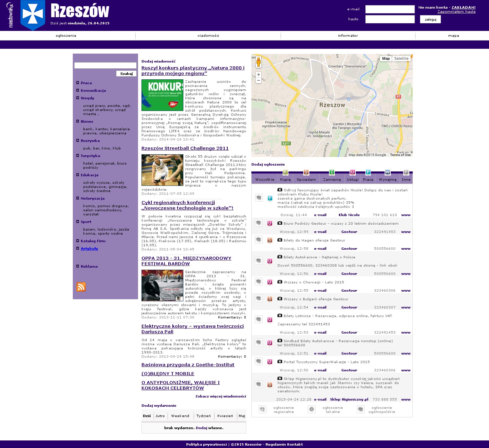Open the ogłoszenia menu item
Image resolution: width=489 pixels, height=448 pixels.
point(66,36)
